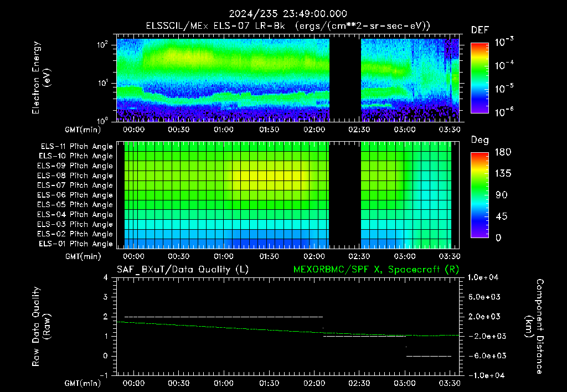This screenshot has width=567, height=392.
Task: Click the green spacecraft SPF X trace
Action: point(288,330)
